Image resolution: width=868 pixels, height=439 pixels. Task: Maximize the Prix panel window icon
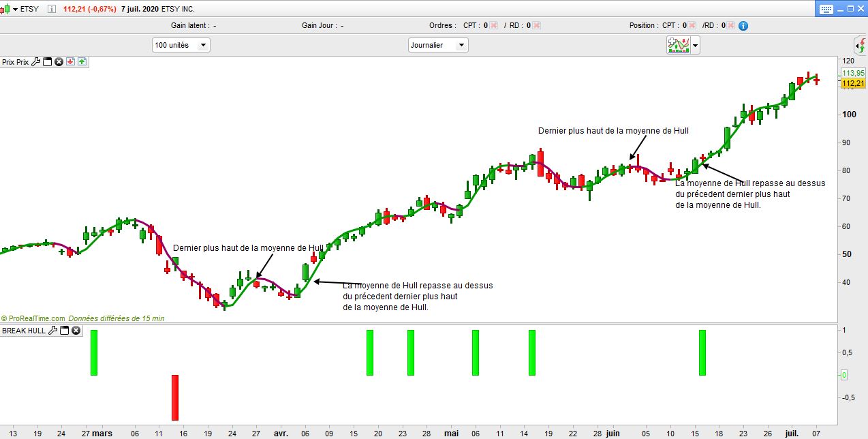47,62
